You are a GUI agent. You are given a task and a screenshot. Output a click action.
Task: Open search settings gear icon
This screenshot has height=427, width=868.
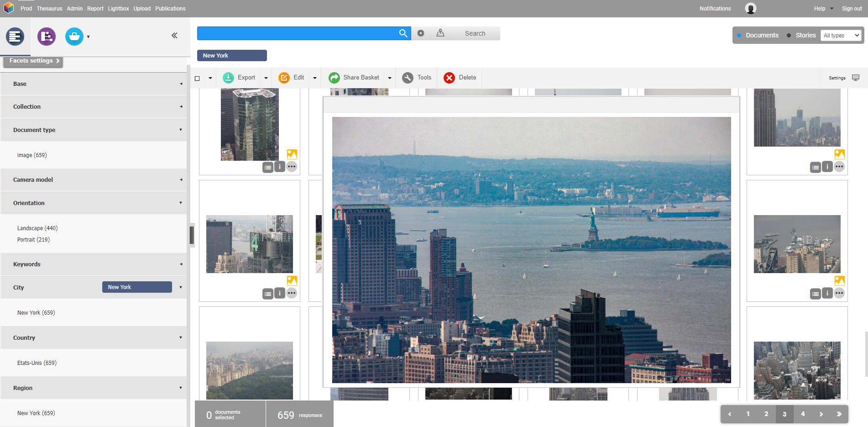point(421,33)
